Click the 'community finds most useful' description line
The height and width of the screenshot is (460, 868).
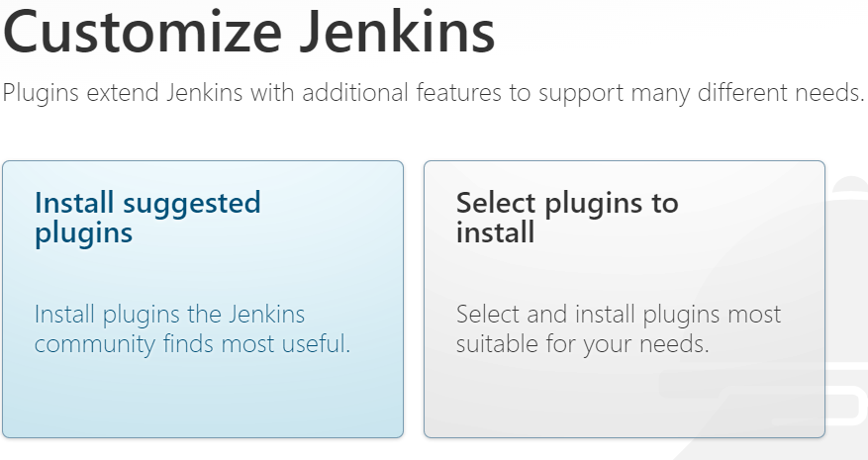(x=193, y=345)
